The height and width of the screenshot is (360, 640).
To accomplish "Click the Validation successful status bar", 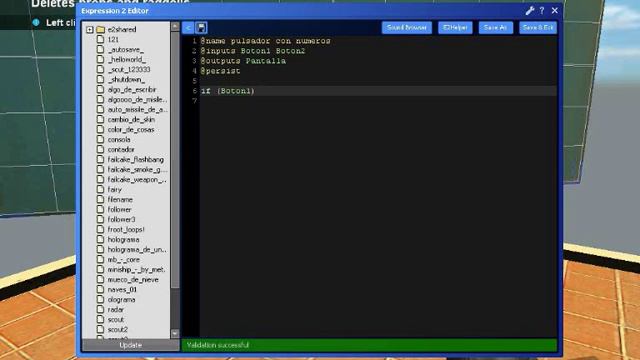I will tap(369, 345).
